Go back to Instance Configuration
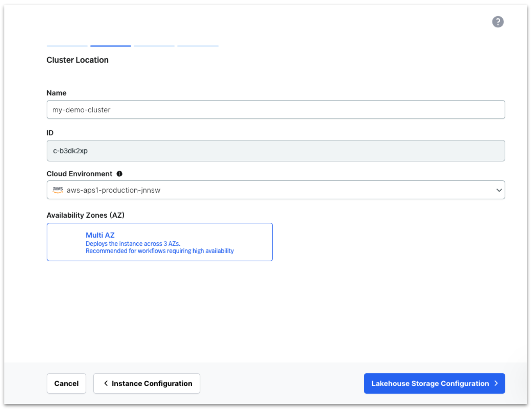The height and width of the screenshot is (410, 532). (146, 383)
